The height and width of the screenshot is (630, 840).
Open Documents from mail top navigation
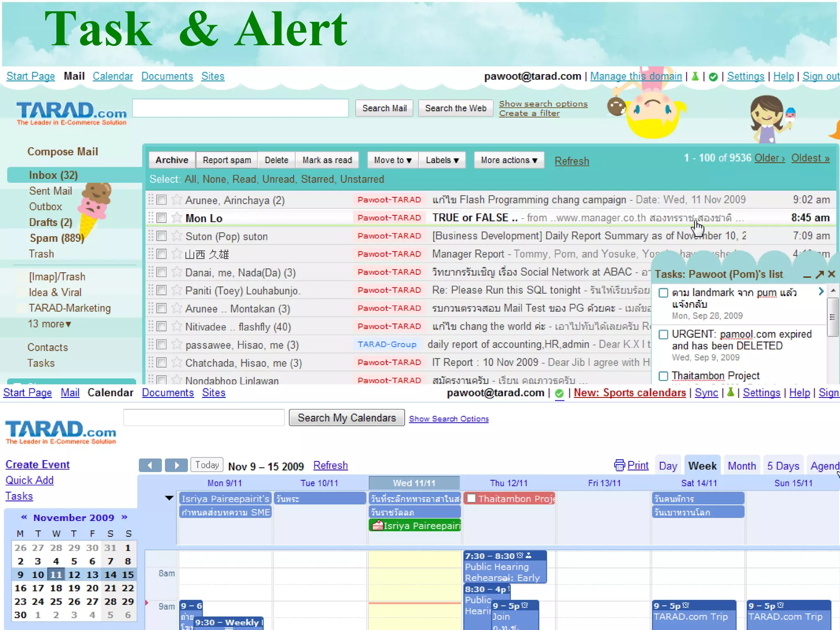[x=167, y=76]
